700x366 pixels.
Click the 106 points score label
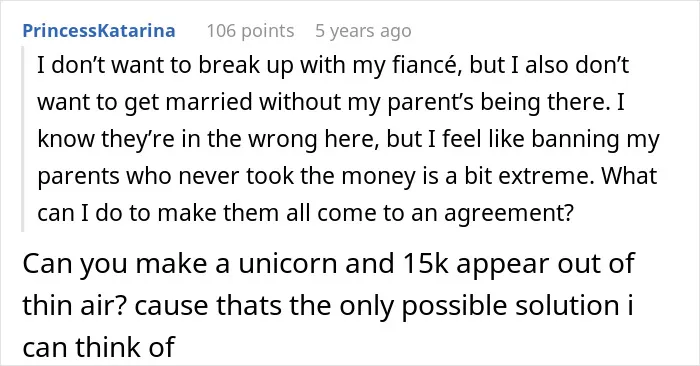[x=250, y=31]
